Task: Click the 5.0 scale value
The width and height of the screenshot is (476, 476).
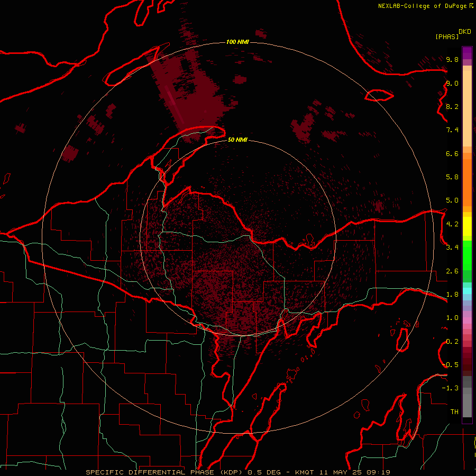Action: (x=452, y=200)
